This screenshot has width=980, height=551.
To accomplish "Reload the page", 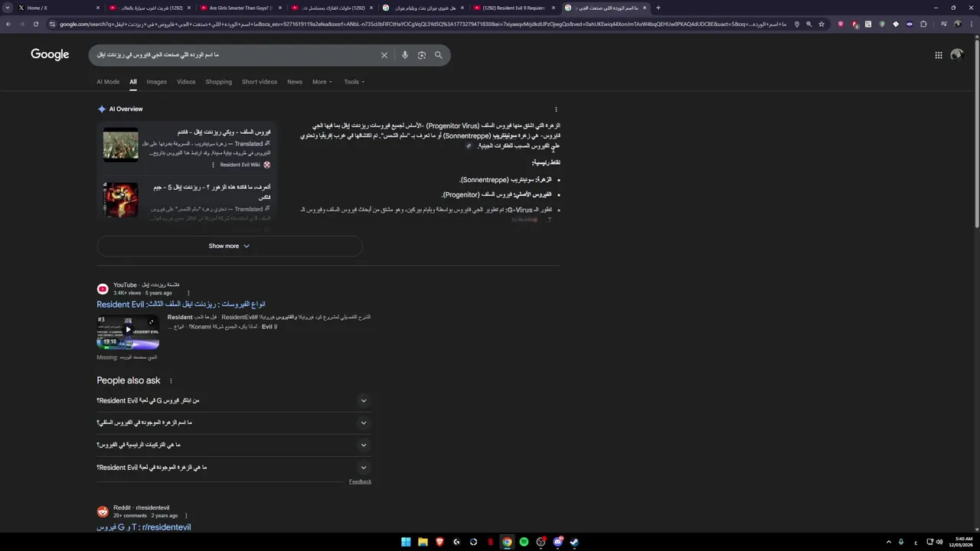I will tap(35, 24).
